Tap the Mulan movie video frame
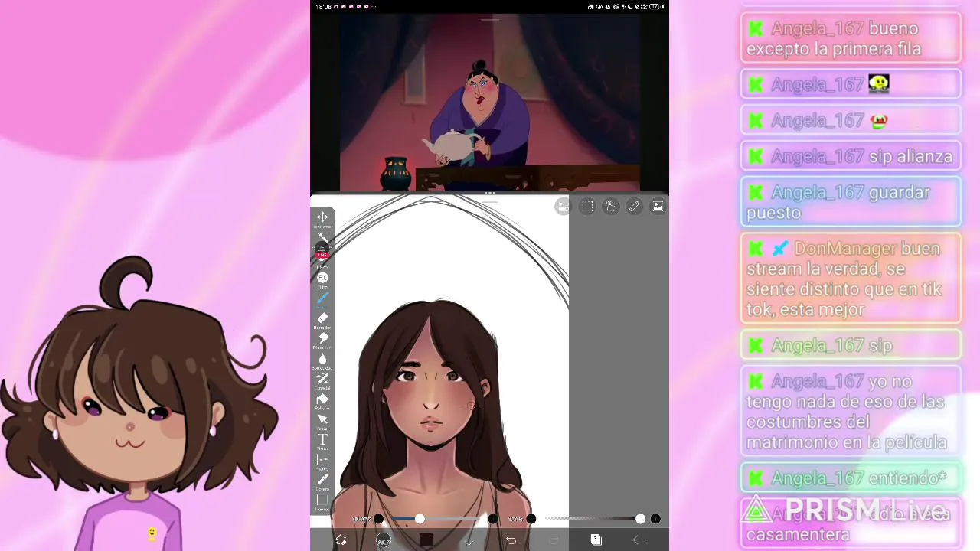 (490, 102)
